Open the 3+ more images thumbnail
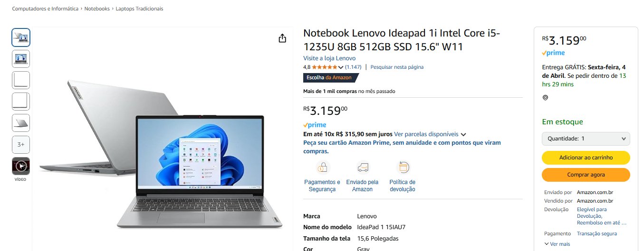The image size is (644, 251). click(x=21, y=144)
